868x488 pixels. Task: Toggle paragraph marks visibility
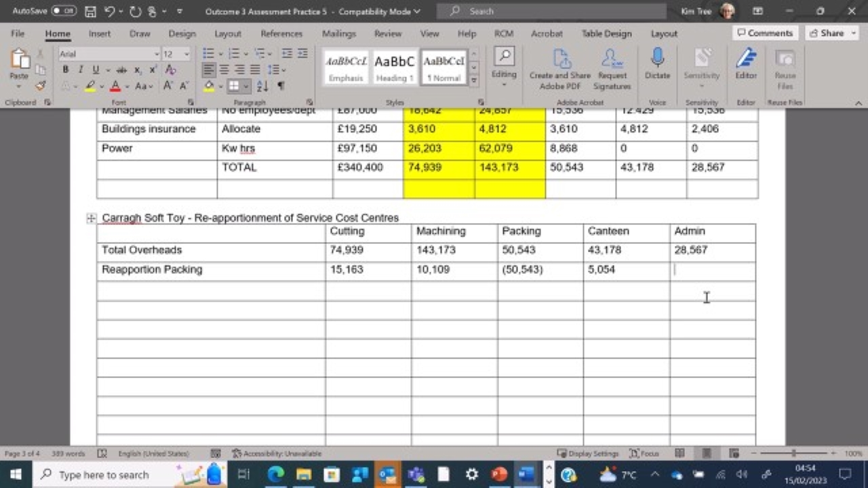pyautogui.click(x=281, y=86)
